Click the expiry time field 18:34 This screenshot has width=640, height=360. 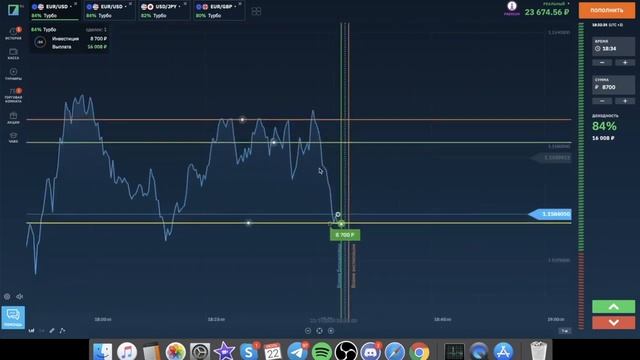pos(613,46)
